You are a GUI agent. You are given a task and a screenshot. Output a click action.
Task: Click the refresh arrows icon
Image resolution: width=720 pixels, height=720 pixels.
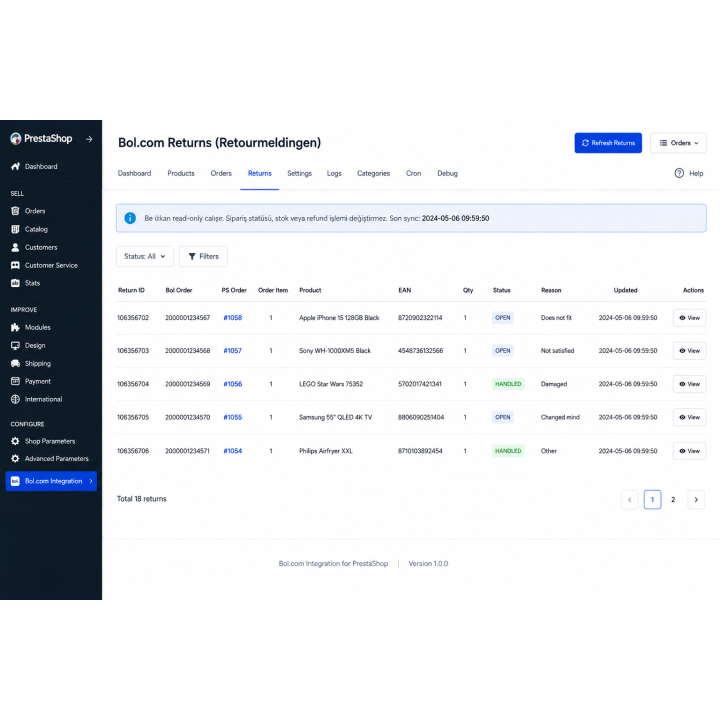click(x=585, y=143)
